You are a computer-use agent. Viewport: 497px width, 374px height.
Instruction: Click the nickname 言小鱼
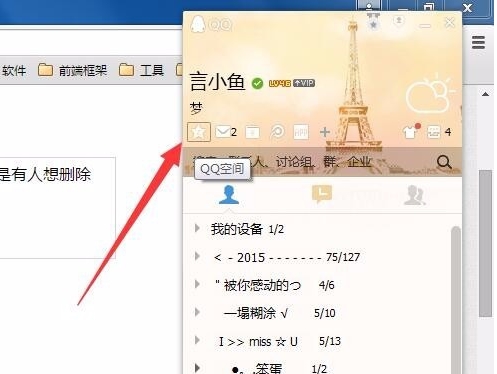pyautogui.click(x=217, y=82)
